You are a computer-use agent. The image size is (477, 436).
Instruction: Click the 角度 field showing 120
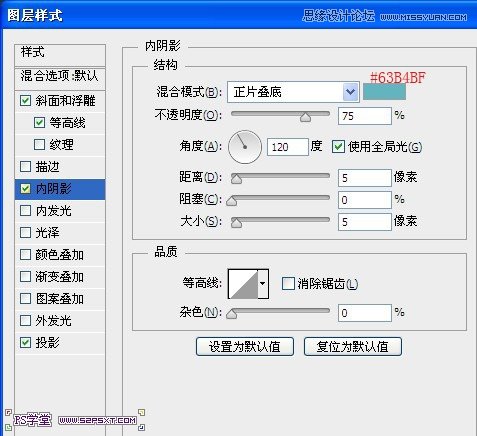pos(288,147)
